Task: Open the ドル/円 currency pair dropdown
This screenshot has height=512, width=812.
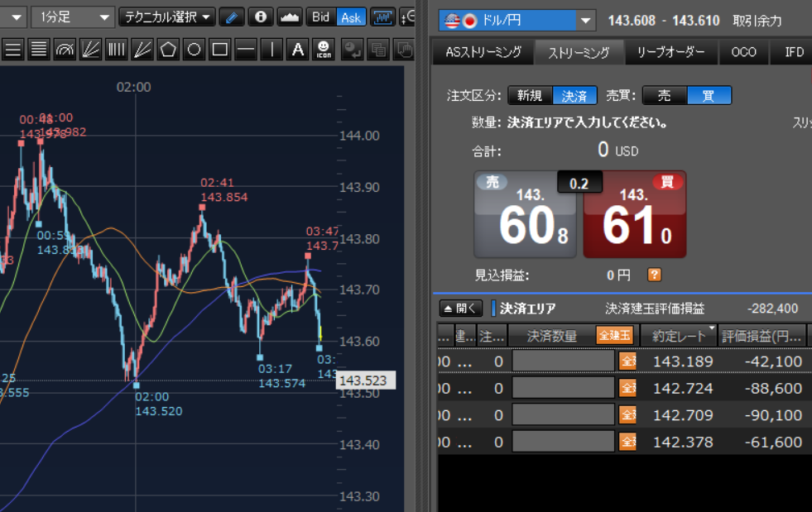Action: tap(517, 21)
